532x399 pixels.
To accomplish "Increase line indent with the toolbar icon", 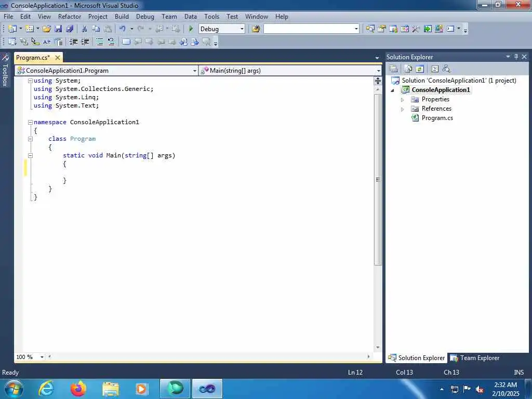I will (85, 42).
